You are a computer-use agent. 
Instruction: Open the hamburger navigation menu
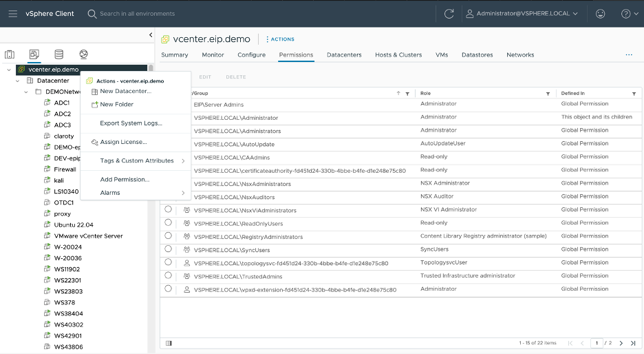click(x=12, y=14)
